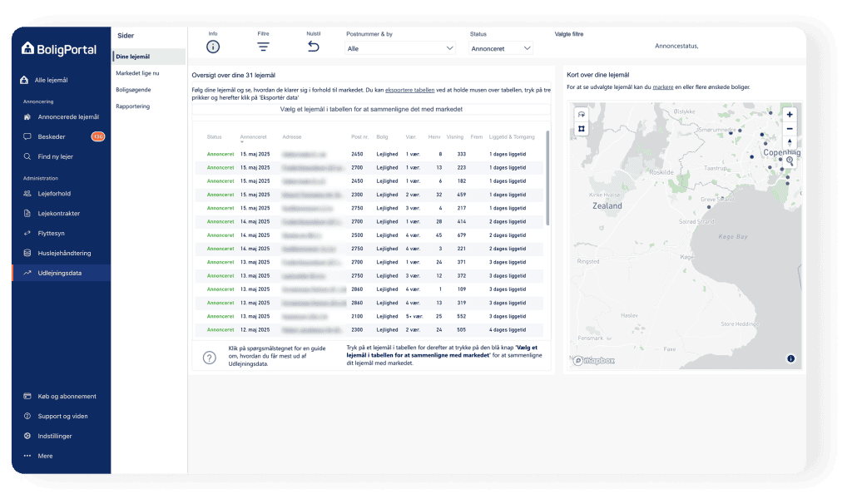
Task: Zoom out on the map with minus
Action: [x=790, y=128]
